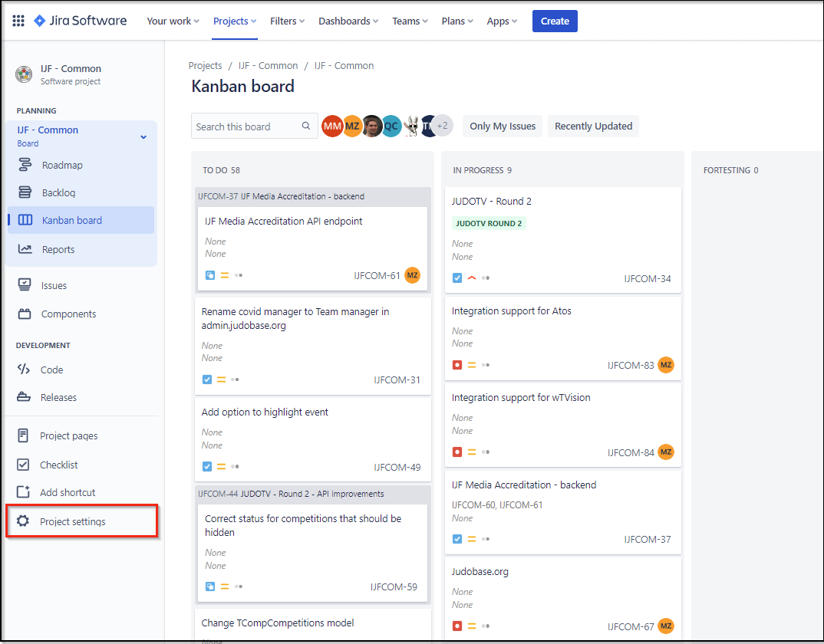Click the Add shortcut icon
This screenshot has width=824, height=644.
23,491
